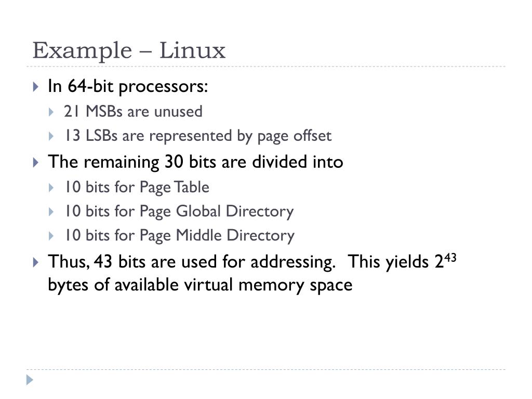Click the bullet arrow before 'Page Global Directory'
This screenshot has height=399, width=532.
point(51,212)
